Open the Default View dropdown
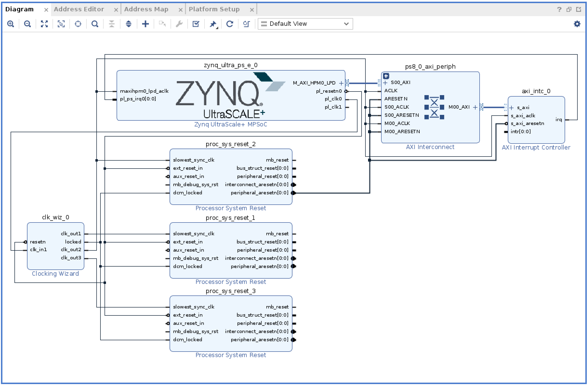The image size is (588, 386). point(305,24)
